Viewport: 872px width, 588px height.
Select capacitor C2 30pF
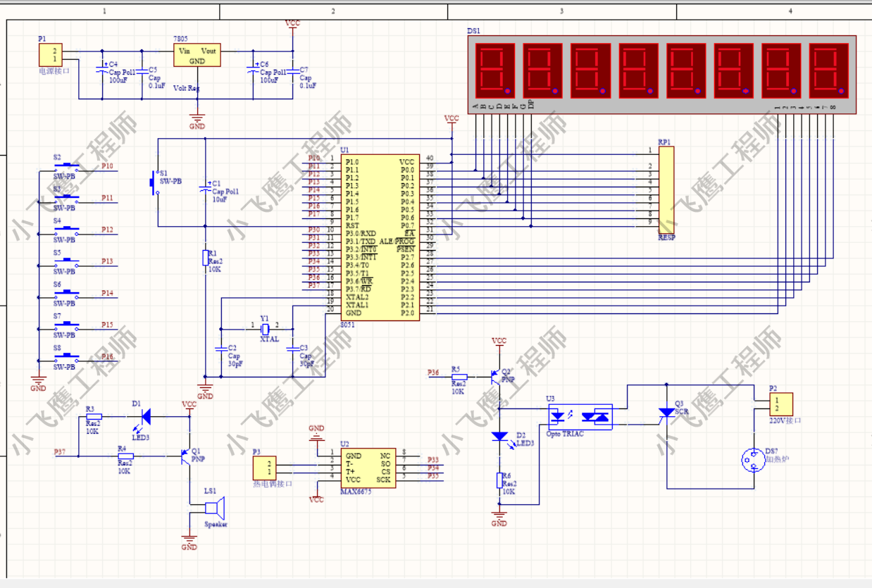222,349
